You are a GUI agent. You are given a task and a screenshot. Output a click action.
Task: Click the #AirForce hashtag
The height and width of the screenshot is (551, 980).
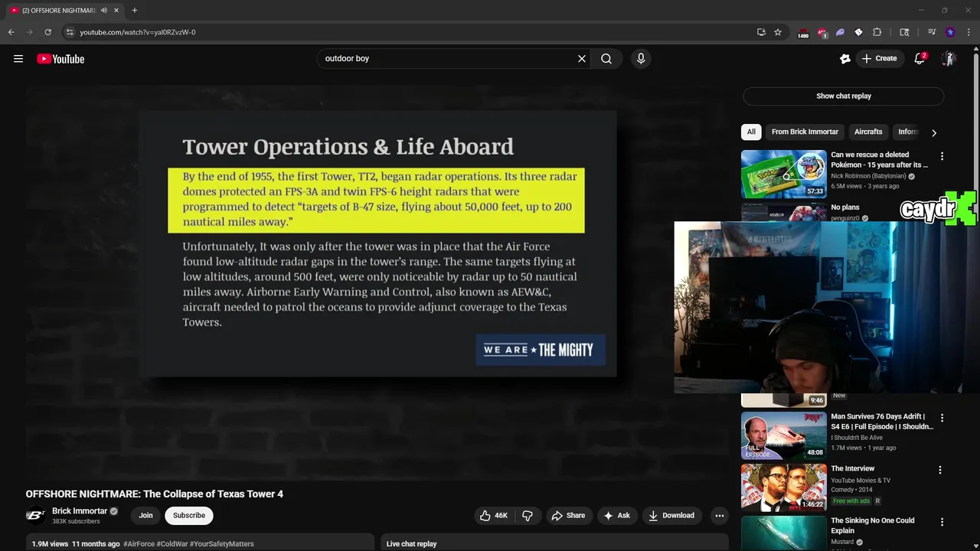(140, 544)
